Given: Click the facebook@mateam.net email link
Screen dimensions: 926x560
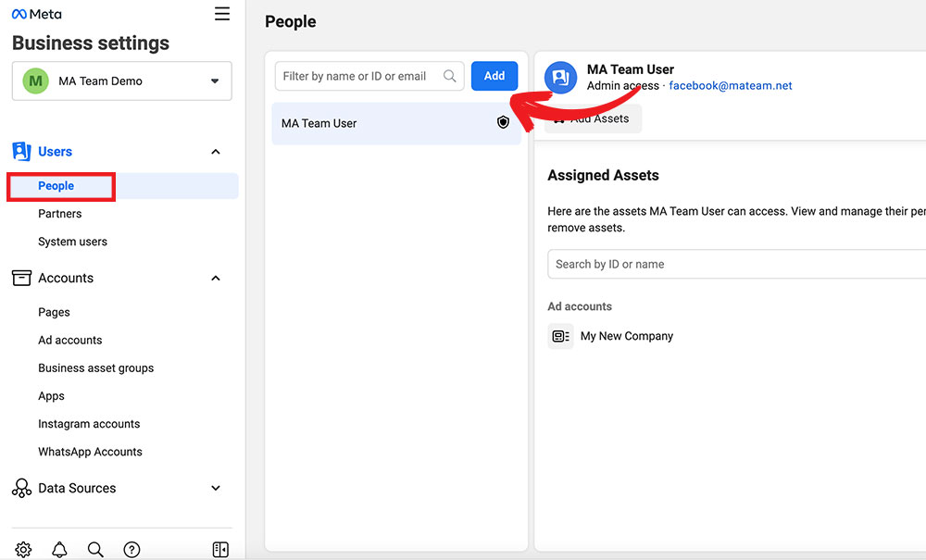Looking at the screenshot, I should tap(730, 86).
